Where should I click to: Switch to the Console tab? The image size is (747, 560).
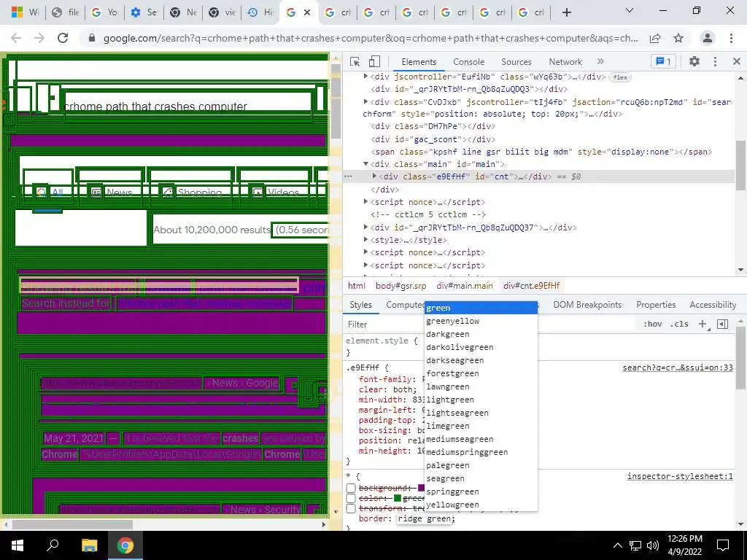(469, 61)
